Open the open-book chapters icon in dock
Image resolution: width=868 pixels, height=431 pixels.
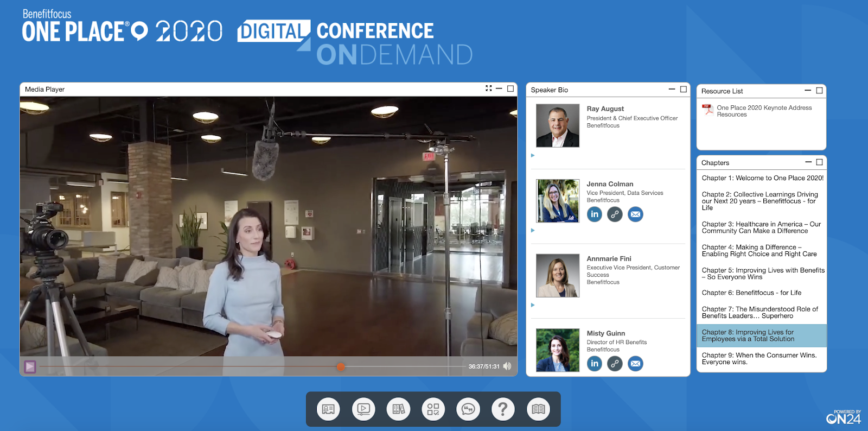pos(538,409)
